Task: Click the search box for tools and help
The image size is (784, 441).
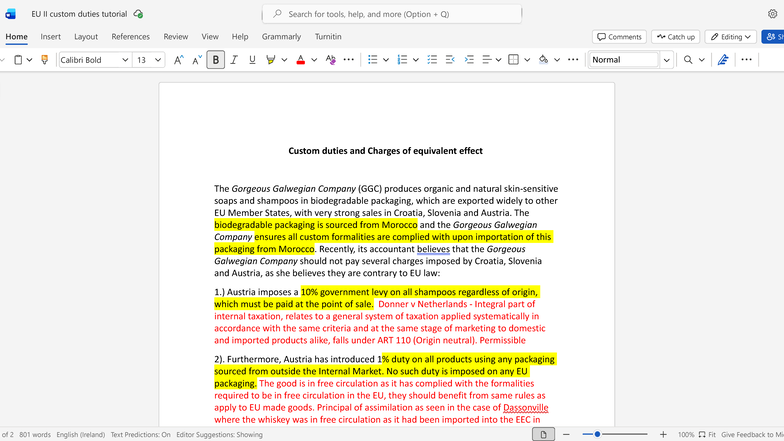Action: coord(392,14)
